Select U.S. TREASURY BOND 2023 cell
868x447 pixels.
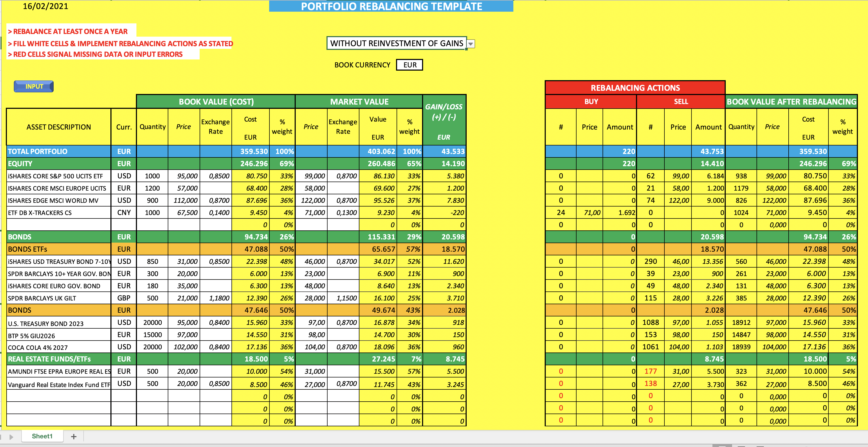coord(59,323)
